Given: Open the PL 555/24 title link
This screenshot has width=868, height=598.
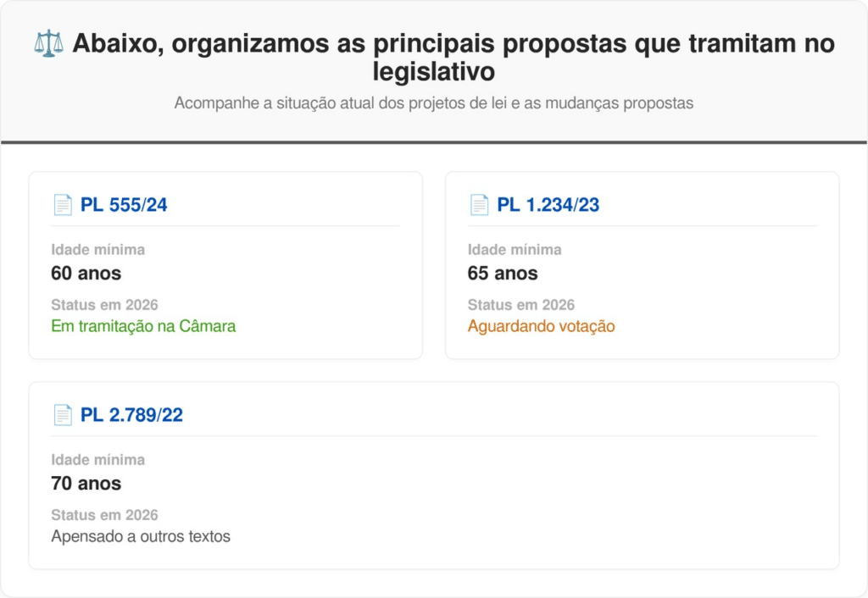Looking at the screenshot, I should click(124, 205).
